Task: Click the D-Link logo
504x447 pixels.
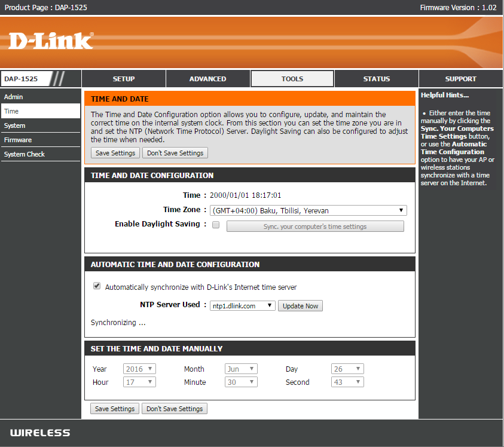Action: tap(51, 41)
